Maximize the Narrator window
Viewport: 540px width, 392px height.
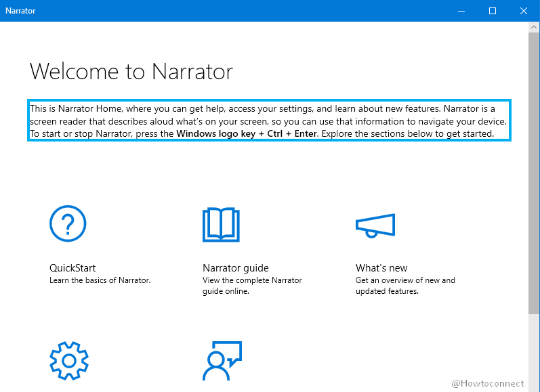pos(493,11)
